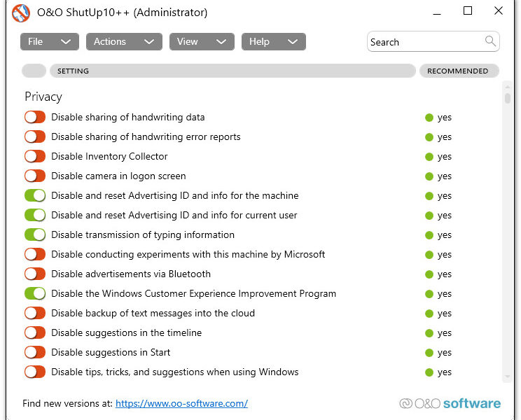Open the File dropdown menu

[48, 42]
